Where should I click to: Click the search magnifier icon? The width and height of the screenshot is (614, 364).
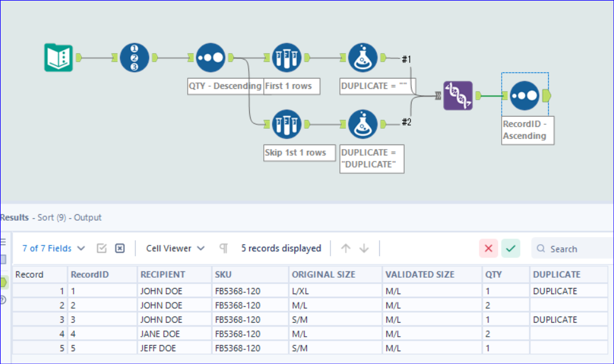coord(541,249)
